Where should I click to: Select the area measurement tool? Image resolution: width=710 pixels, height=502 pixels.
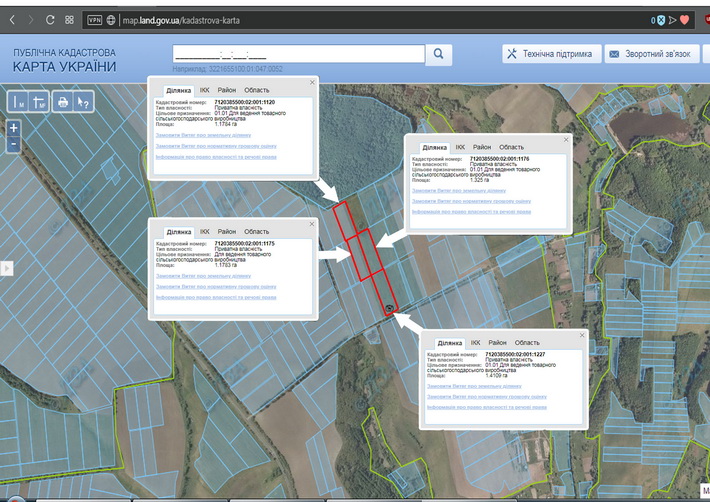38,102
